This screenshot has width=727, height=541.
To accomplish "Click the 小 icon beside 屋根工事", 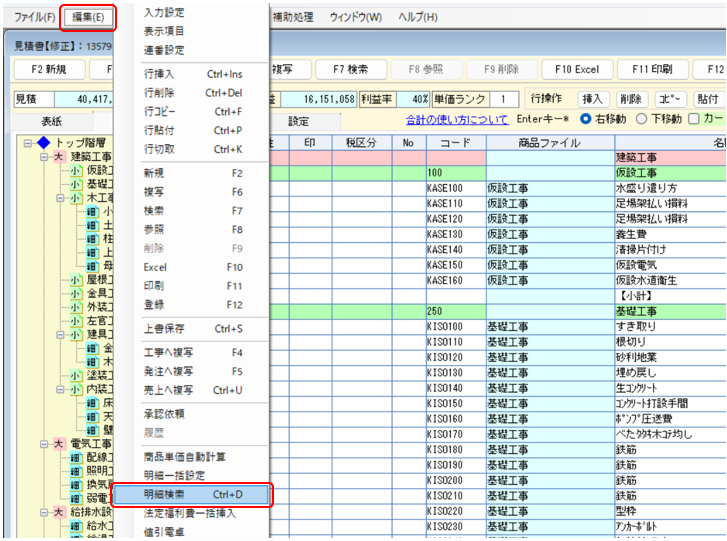I will click(x=76, y=280).
